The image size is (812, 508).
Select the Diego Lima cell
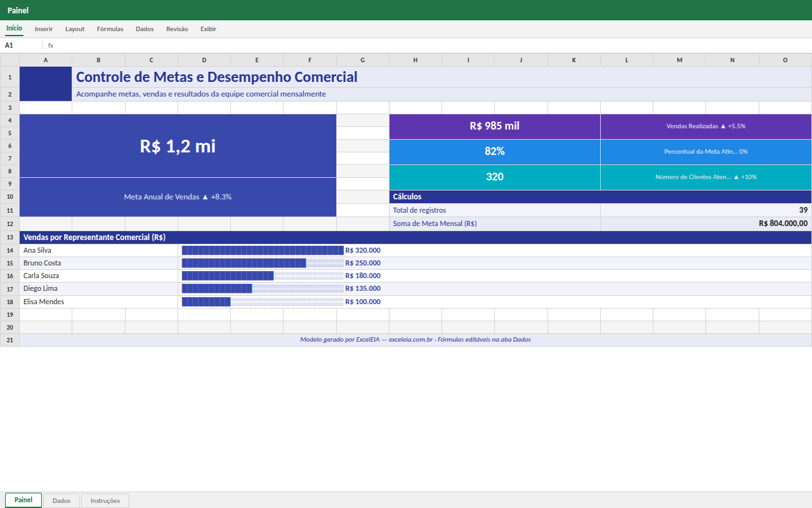(x=99, y=288)
